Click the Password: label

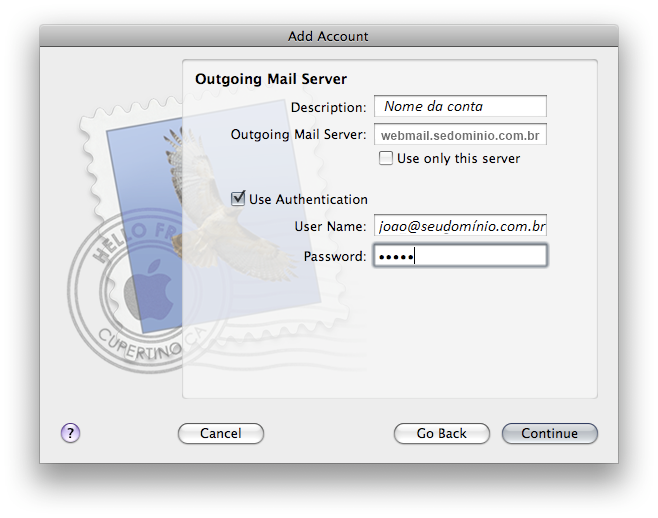(335, 256)
